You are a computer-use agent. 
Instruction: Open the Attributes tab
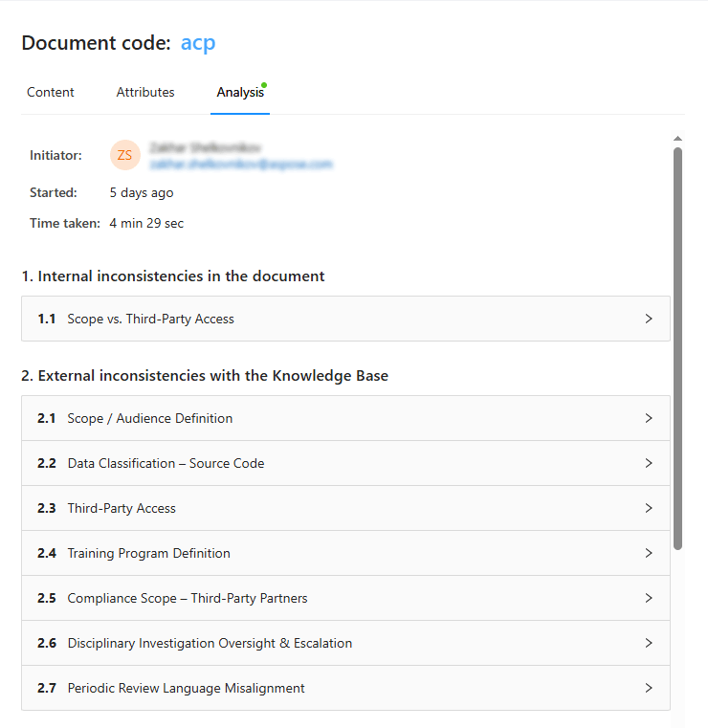click(x=145, y=93)
